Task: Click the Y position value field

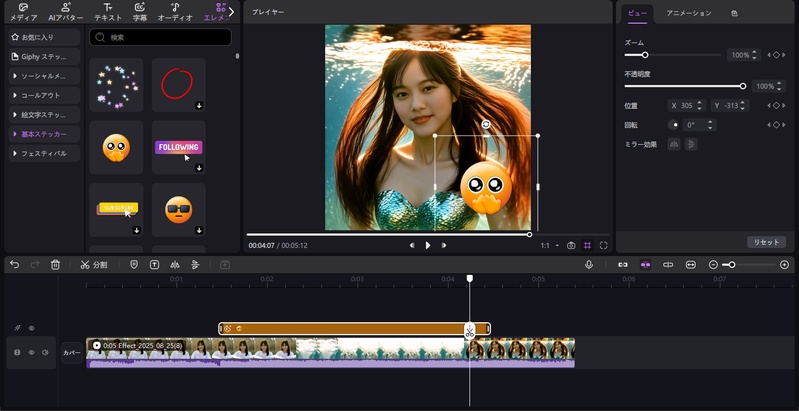Action: [x=730, y=106]
